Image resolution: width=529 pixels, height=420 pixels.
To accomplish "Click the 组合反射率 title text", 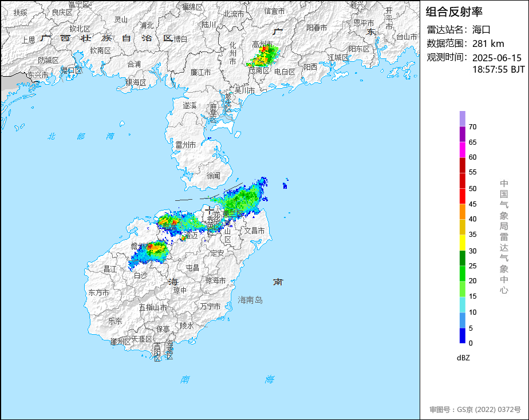I will [x=454, y=12].
